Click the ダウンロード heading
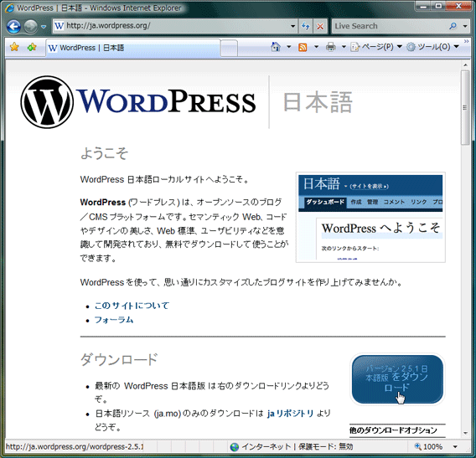The width and height of the screenshot is (476, 458). (x=119, y=359)
